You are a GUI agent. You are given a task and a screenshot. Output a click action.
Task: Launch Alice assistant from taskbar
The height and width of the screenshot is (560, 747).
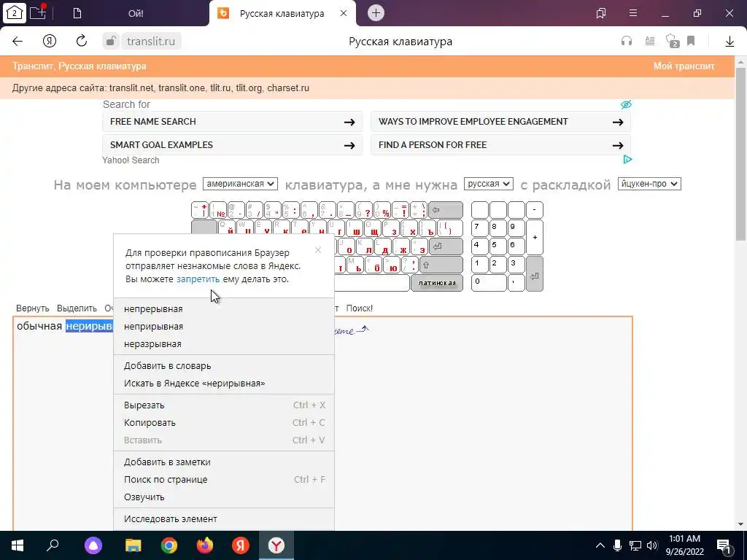93,545
